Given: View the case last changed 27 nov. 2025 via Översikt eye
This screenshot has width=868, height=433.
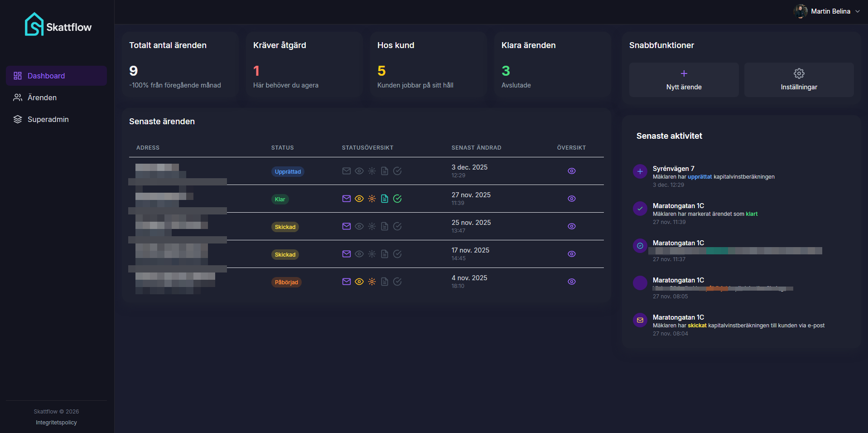Looking at the screenshot, I should point(572,199).
